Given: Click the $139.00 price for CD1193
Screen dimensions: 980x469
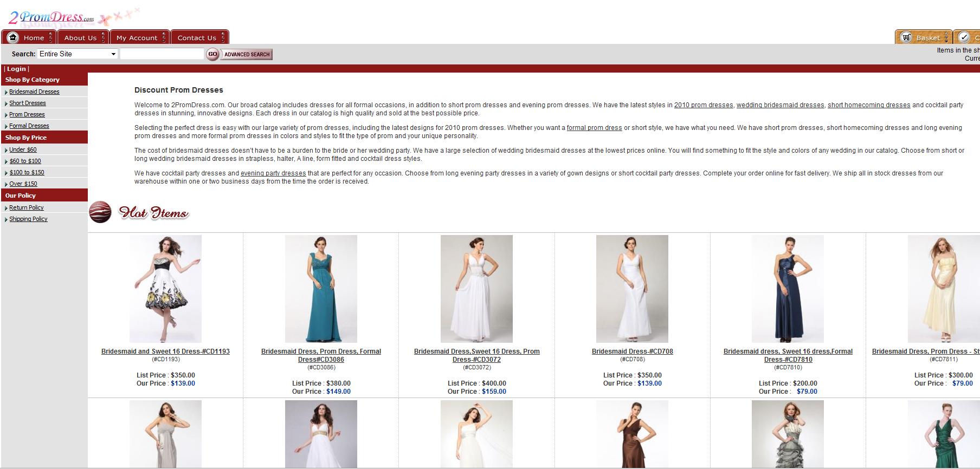Looking at the screenshot, I should 183,383.
